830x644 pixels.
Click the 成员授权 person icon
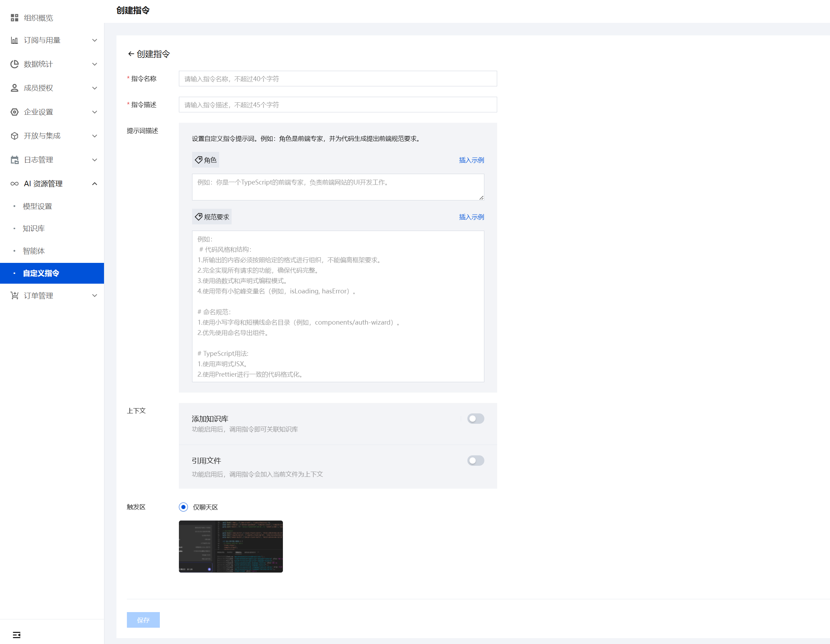coord(15,88)
